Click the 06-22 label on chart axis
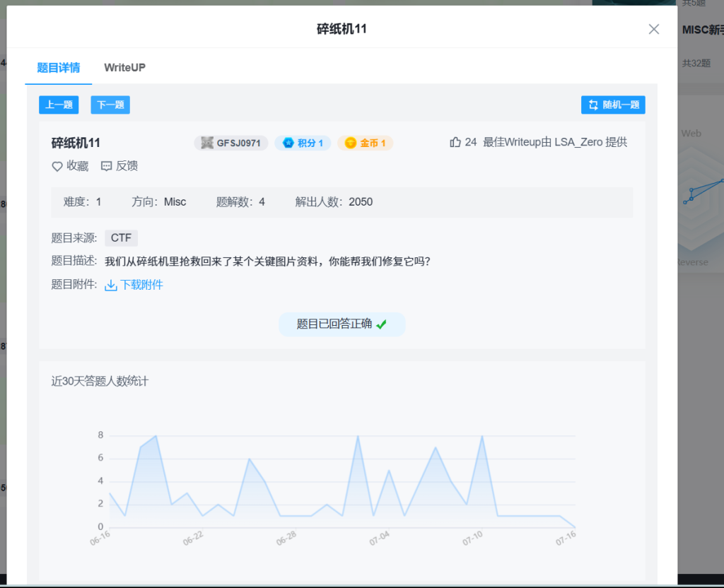Screen dimensions: 724x588 [x=193, y=539]
